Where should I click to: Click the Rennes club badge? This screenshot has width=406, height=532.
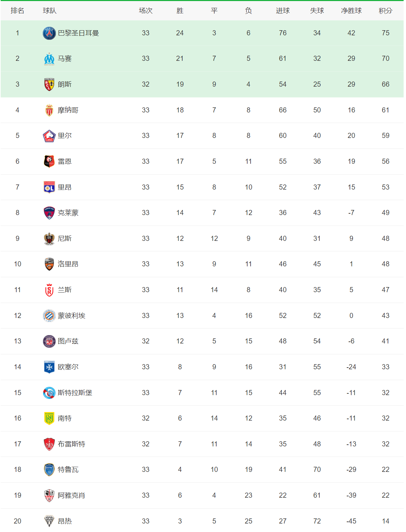coord(49,161)
